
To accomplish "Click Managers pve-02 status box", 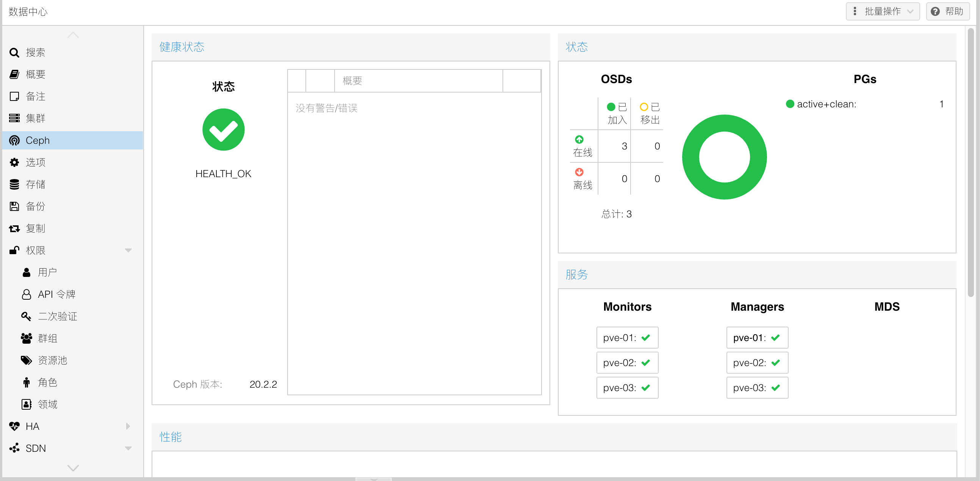I will (x=758, y=363).
